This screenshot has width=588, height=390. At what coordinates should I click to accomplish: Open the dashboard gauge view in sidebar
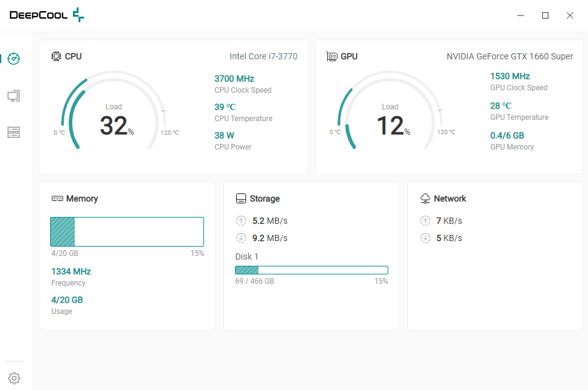coord(14,59)
